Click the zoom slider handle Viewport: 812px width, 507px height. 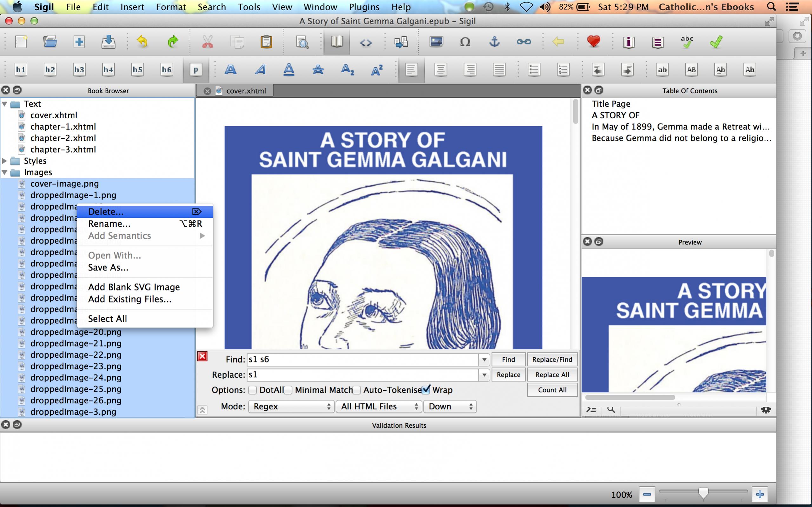[x=703, y=493]
